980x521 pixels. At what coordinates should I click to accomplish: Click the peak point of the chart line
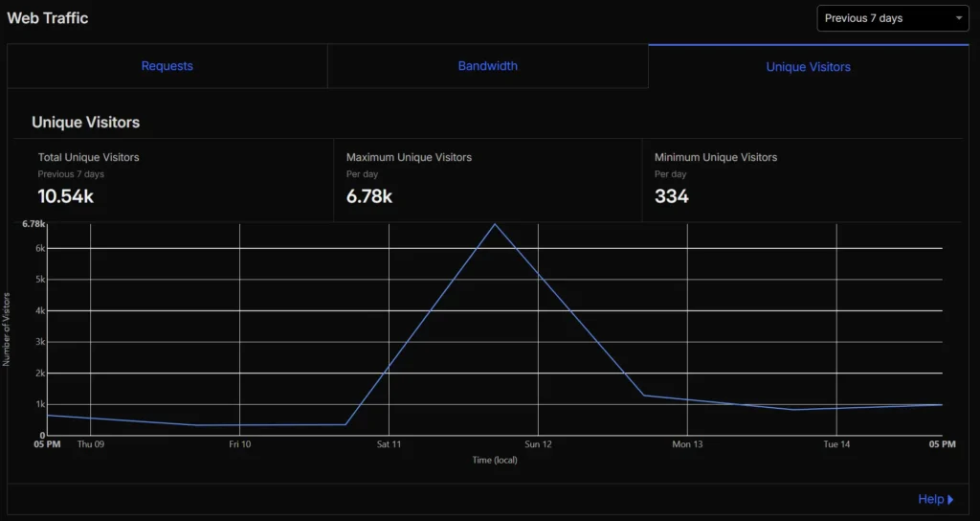(495, 224)
